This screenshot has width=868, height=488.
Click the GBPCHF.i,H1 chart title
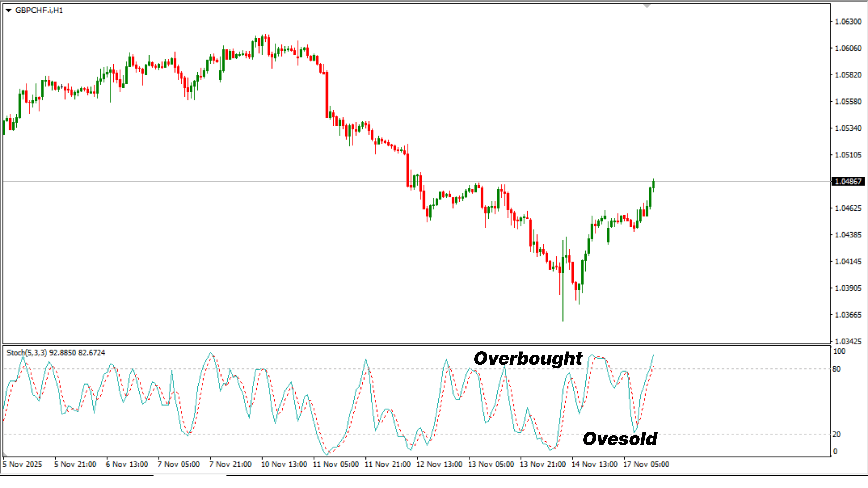coord(39,10)
